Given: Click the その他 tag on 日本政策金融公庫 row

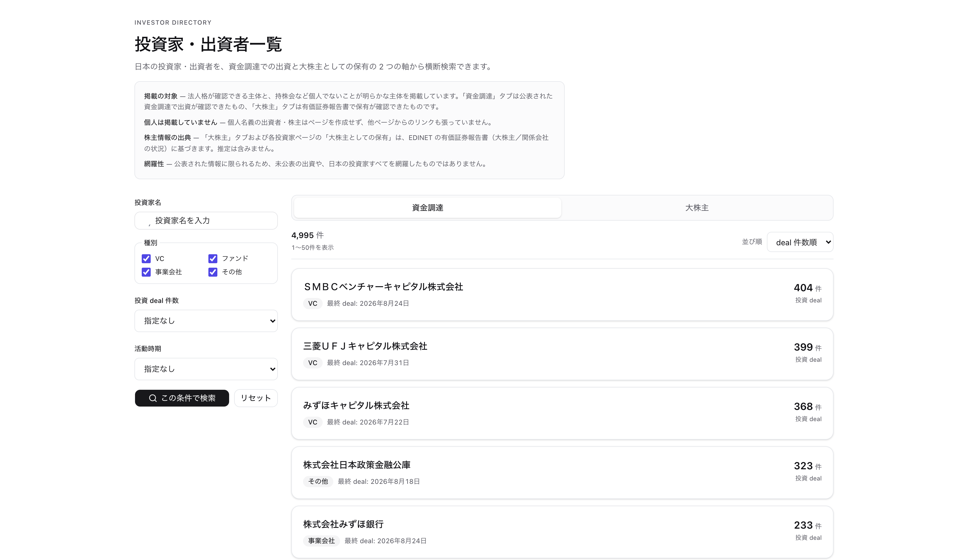Looking at the screenshot, I should point(318,481).
